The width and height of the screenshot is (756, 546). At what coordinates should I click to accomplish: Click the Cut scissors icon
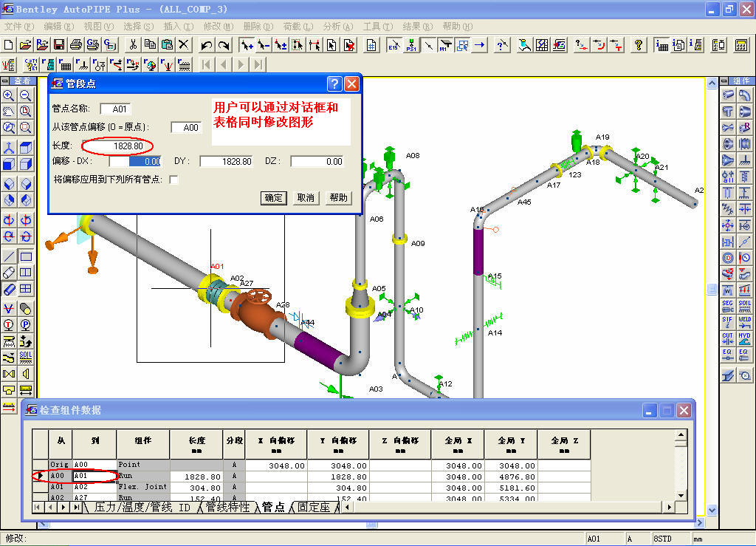click(x=133, y=45)
